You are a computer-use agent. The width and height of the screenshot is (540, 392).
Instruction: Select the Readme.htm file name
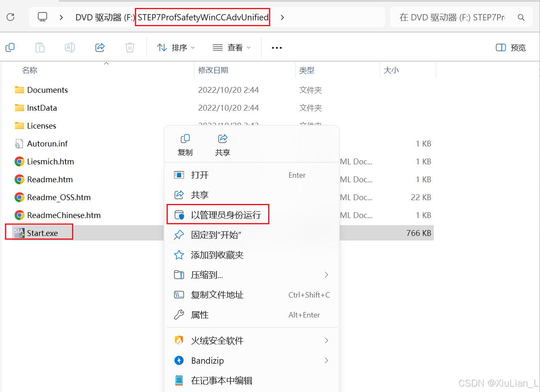[x=50, y=179]
